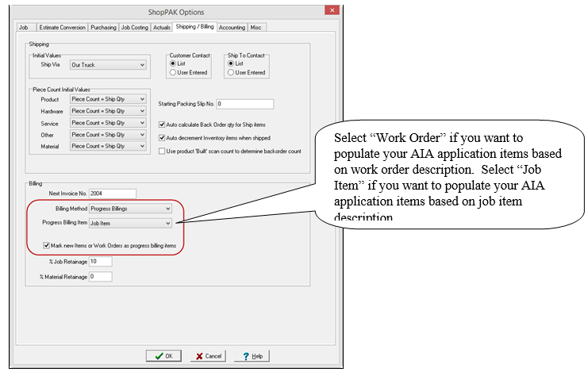Select List for Customer Contact
The height and width of the screenshot is (372, 588).
(173, 63)
